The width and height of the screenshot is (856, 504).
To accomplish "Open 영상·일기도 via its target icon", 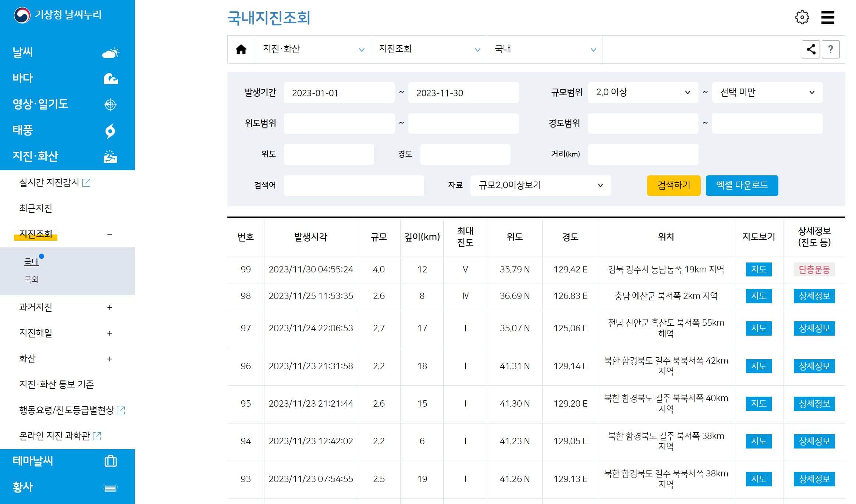I will click(109, 104).
